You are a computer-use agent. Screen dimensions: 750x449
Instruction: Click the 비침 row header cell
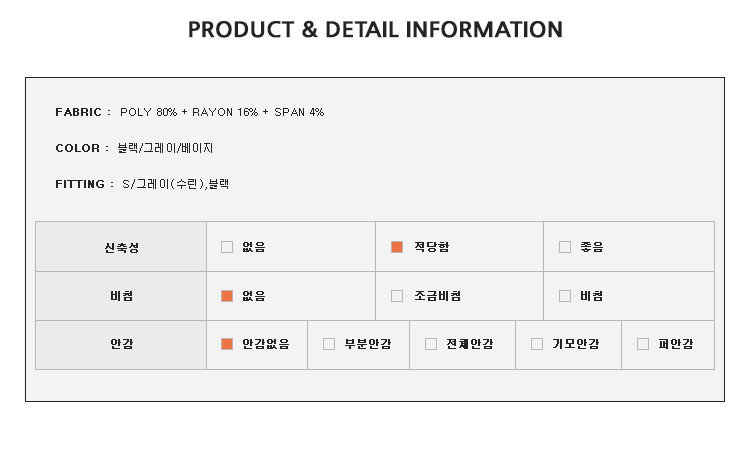121,296
